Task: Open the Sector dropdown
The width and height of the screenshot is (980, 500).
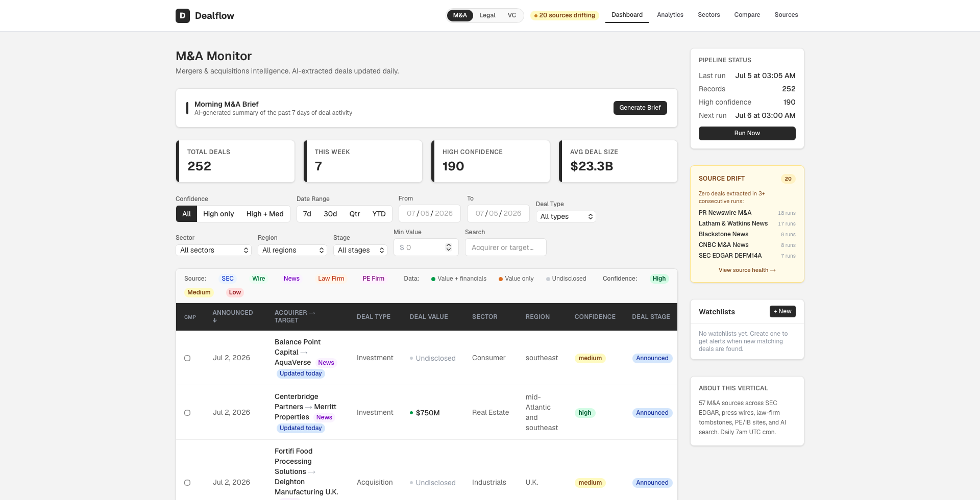Action: (213, 250)
